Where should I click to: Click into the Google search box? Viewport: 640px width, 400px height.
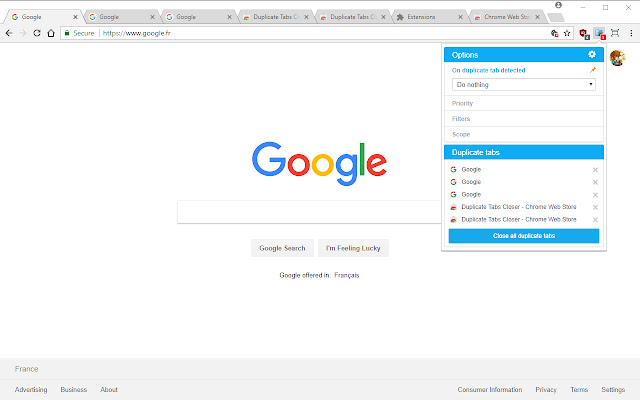point(309,212)
